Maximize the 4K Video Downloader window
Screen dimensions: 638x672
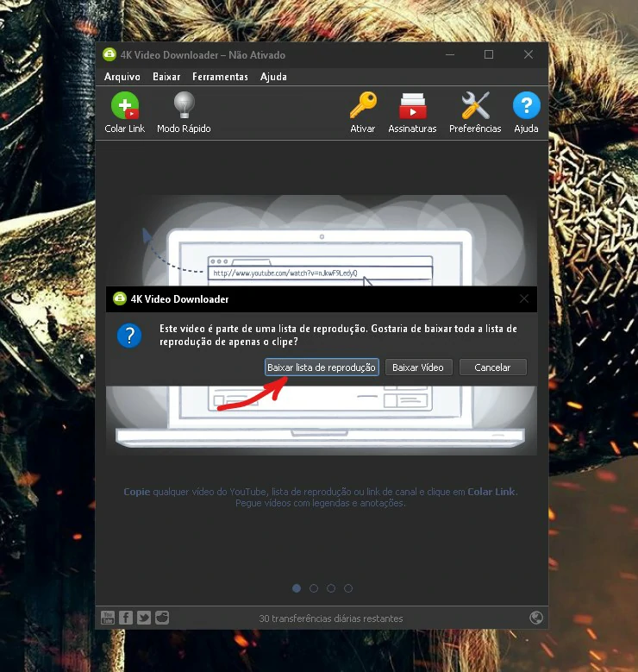click(x=489, y=54)
